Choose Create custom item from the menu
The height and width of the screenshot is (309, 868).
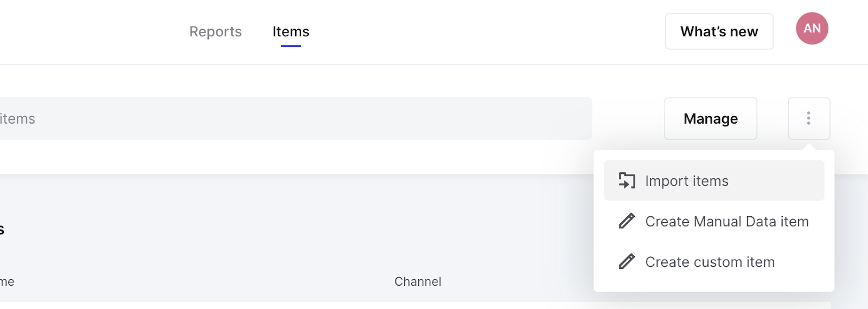click(714, 262)
